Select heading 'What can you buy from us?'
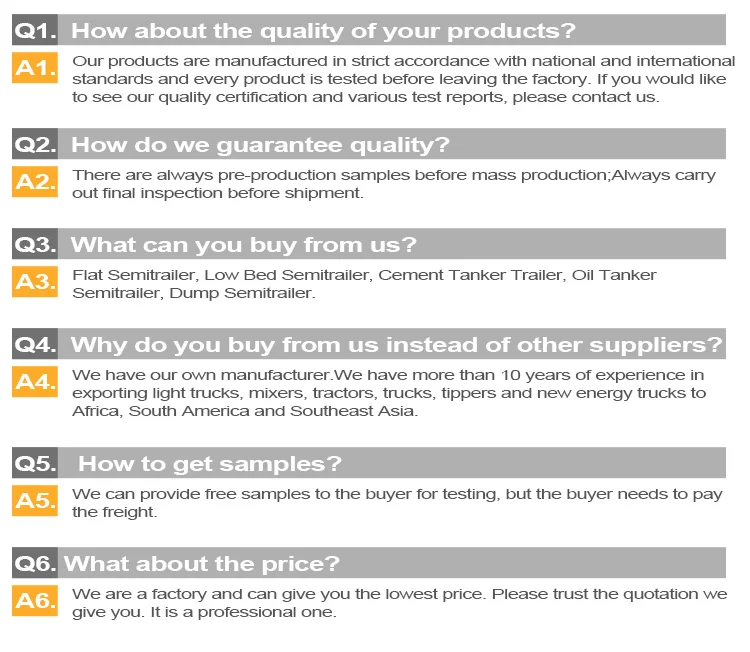Viewport: 750px width, 652px height. pyautogui.click(x=244, y=244)
